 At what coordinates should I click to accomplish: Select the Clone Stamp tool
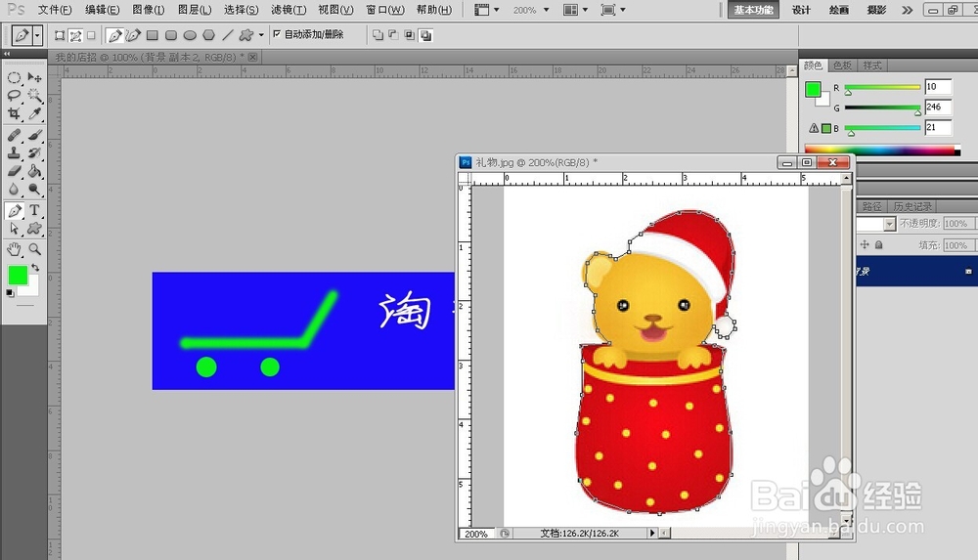[14, 152]
